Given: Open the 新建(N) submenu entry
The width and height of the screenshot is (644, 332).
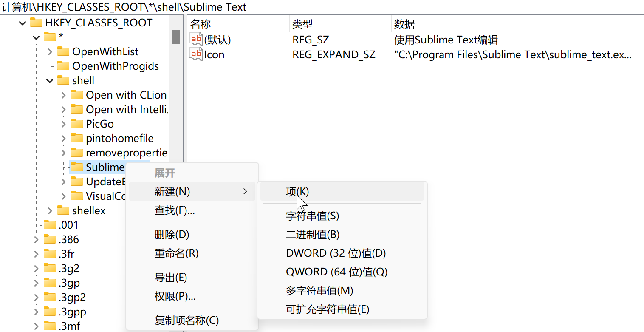Looking at the screenshot, I should (192, 192).
